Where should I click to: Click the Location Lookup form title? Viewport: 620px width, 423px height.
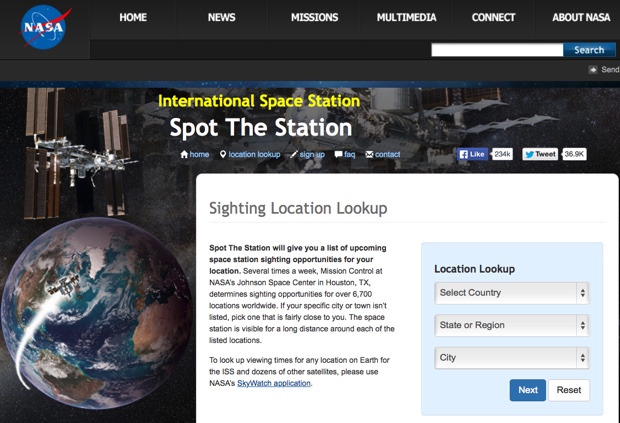(474, 269)
